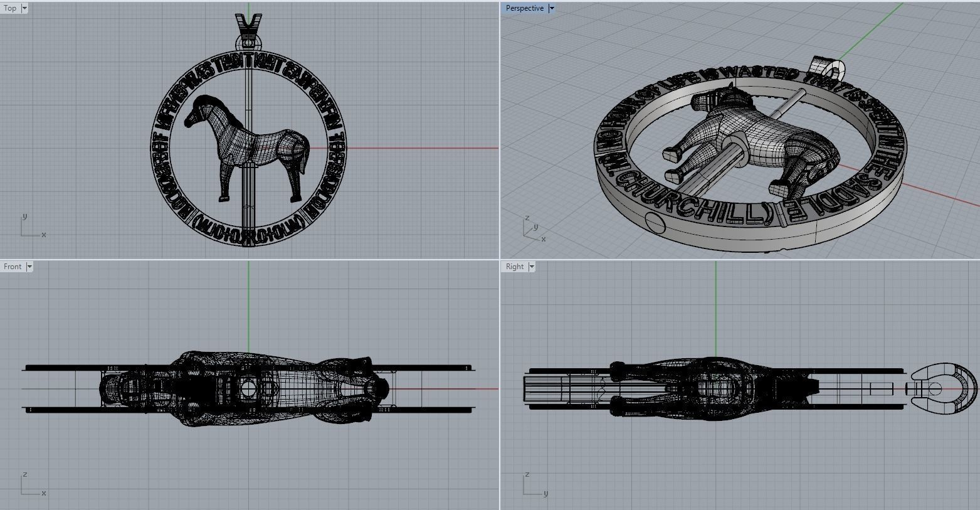Select the horseshoe bail in Right viewport
The image size is (980, 510).
pos(943,389)
